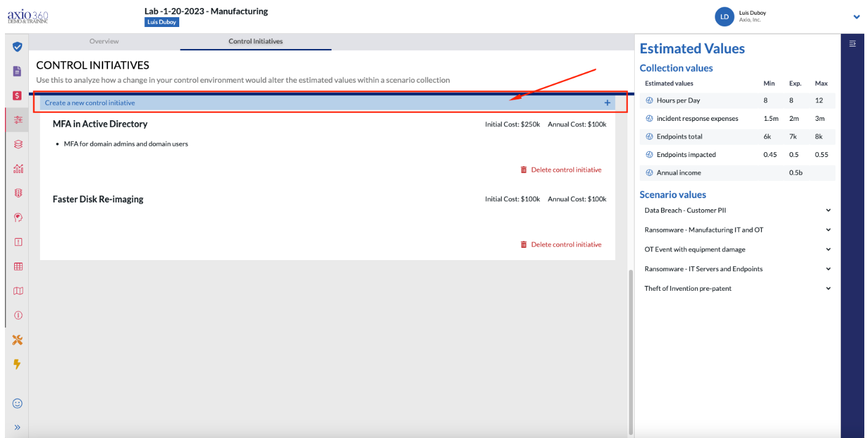Viewport: 868px width, 438px height.
Task: Delete the MFA in Active Directory initiative
Action: [x=560, y=170]
